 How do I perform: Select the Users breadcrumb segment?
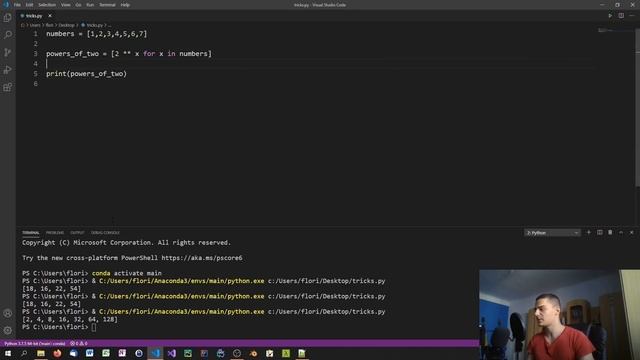[x=35, y=25]
